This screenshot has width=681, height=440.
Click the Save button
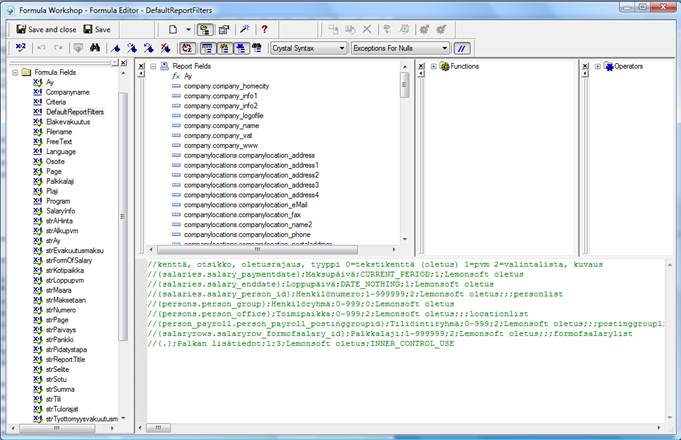click(97, 30)
